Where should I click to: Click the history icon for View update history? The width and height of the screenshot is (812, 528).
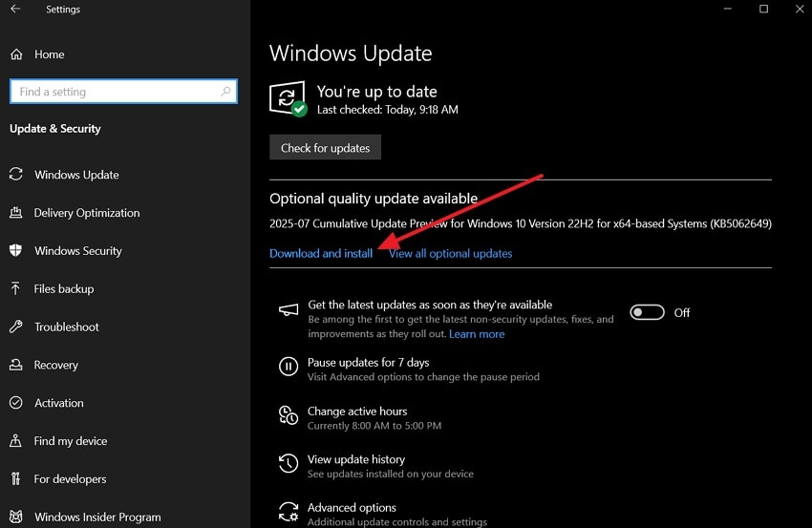288,463
